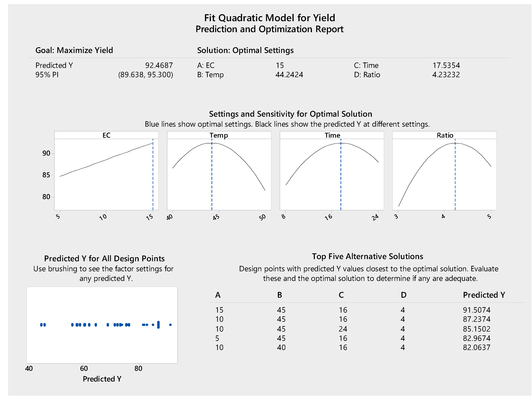Click the "Top Five Alternative Solutions" heading

(367, 256)
